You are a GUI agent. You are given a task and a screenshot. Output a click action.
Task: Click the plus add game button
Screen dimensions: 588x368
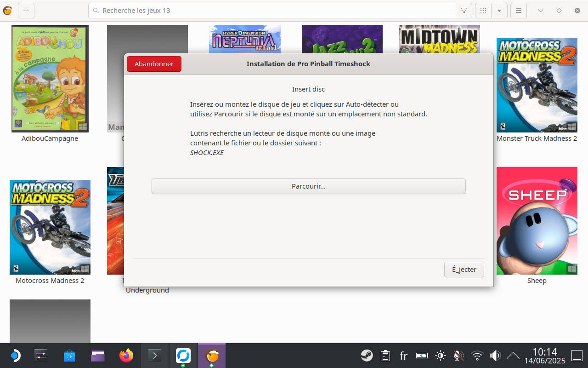coord(26,10)
